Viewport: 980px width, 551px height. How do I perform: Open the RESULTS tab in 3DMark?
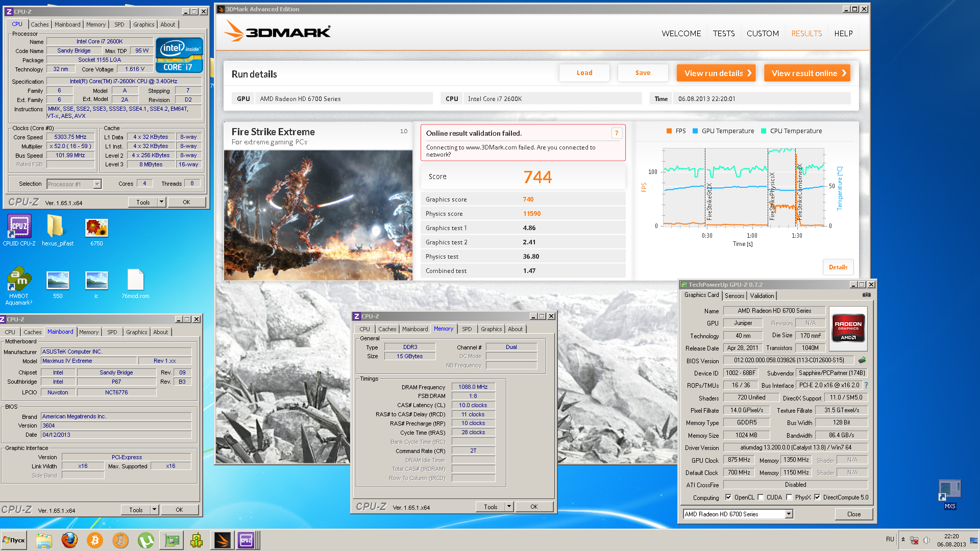(806, 34)
